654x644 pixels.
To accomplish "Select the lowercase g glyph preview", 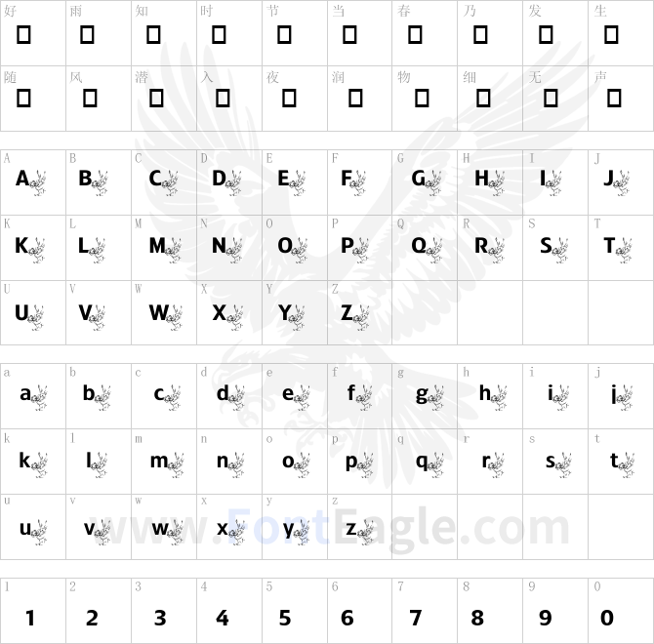I will tap(429, 396).
